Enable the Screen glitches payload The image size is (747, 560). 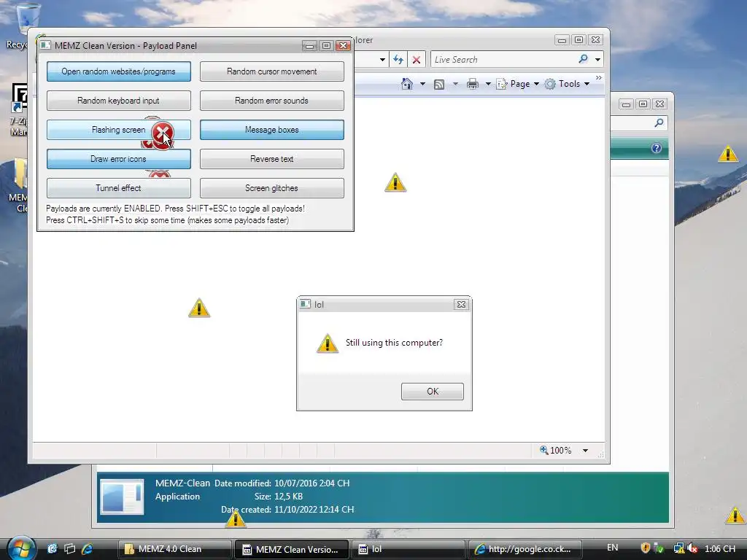click(x=271, y=187)
